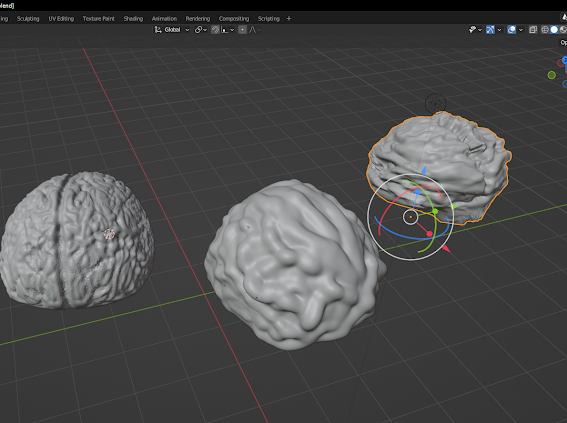Screen dimensions: 567x423
Task: Go to the Shading workspace tab
Action: (133, 18)
